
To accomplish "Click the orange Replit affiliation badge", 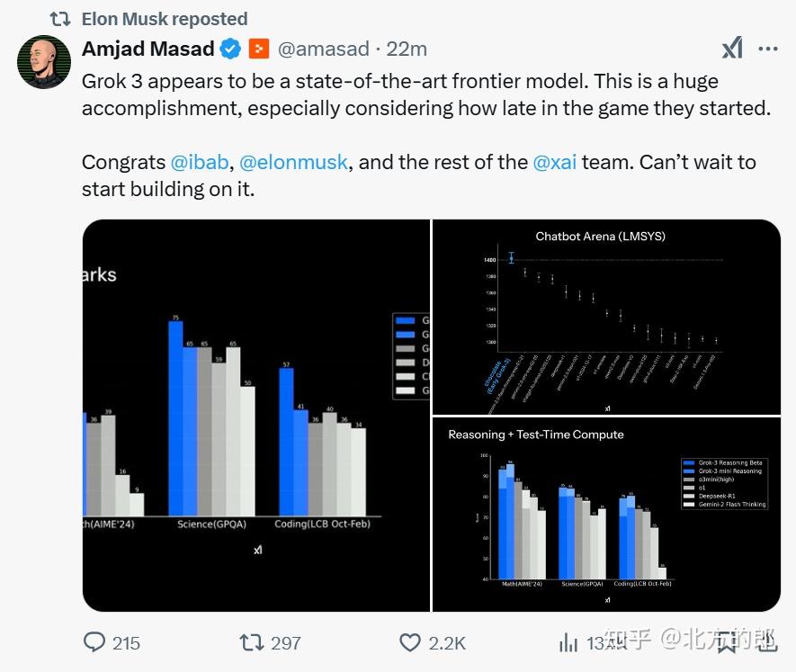I will pyautogui.click(x=259, y=49).
